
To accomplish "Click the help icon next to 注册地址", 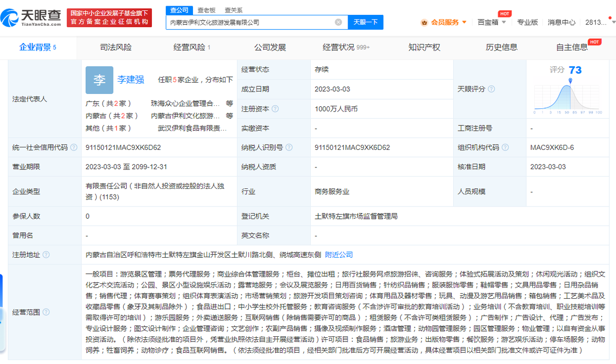I will (x=46, y=254).
